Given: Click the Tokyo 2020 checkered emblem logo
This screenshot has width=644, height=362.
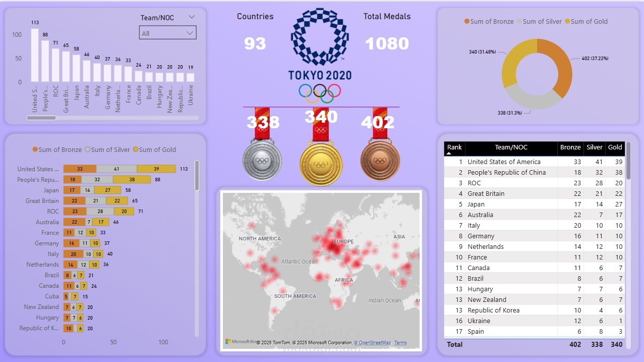Looking at the screenshot, I should (320, 37).
